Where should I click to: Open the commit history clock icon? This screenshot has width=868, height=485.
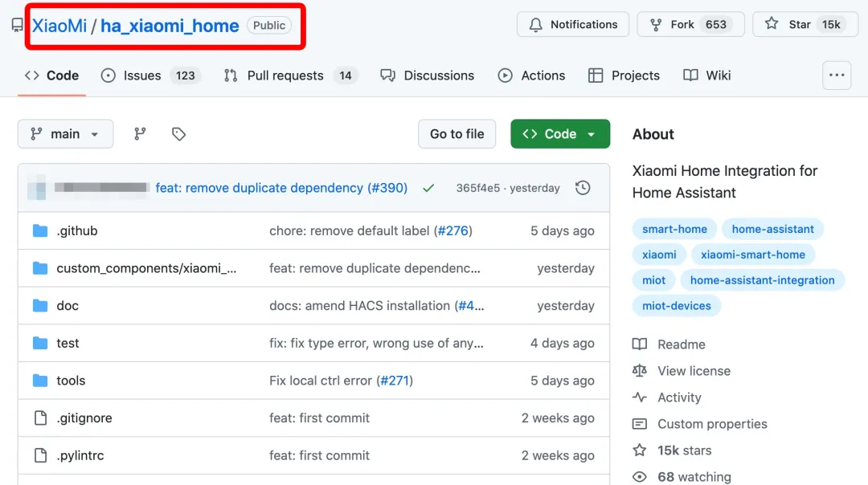(x=583, y=188)
